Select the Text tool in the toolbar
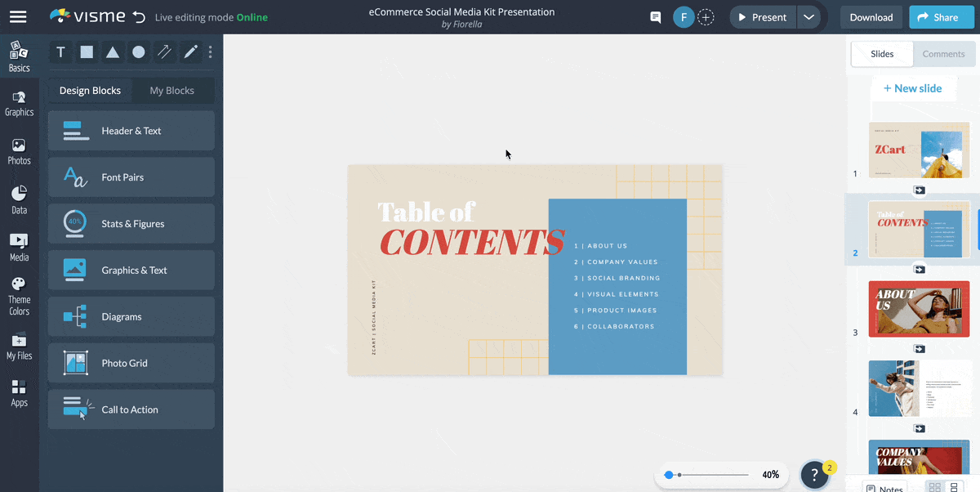980x492 pixels. pyautogui.click(x=60, y=51)
